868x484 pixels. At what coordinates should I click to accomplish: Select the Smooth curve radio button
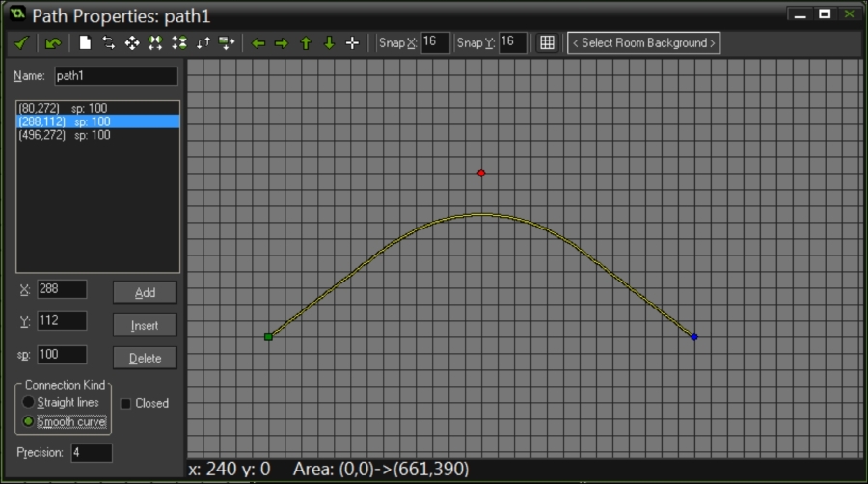29,421
